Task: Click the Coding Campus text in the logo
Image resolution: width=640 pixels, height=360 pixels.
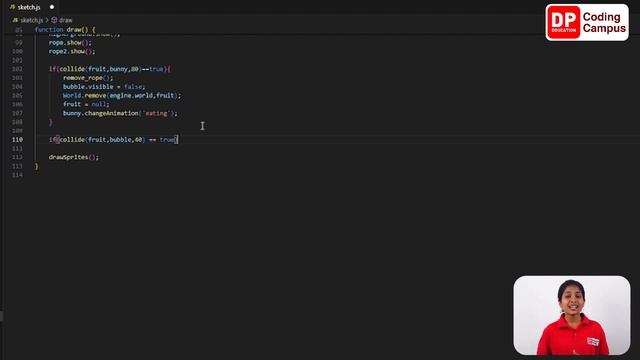Action: click(604, 22)
